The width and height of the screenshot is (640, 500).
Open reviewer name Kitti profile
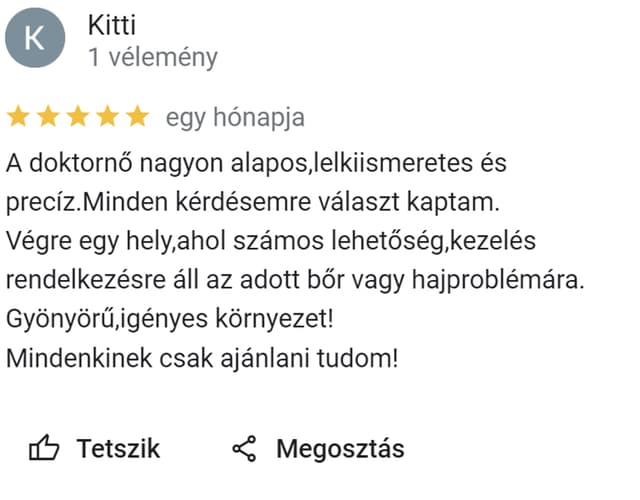111,25
